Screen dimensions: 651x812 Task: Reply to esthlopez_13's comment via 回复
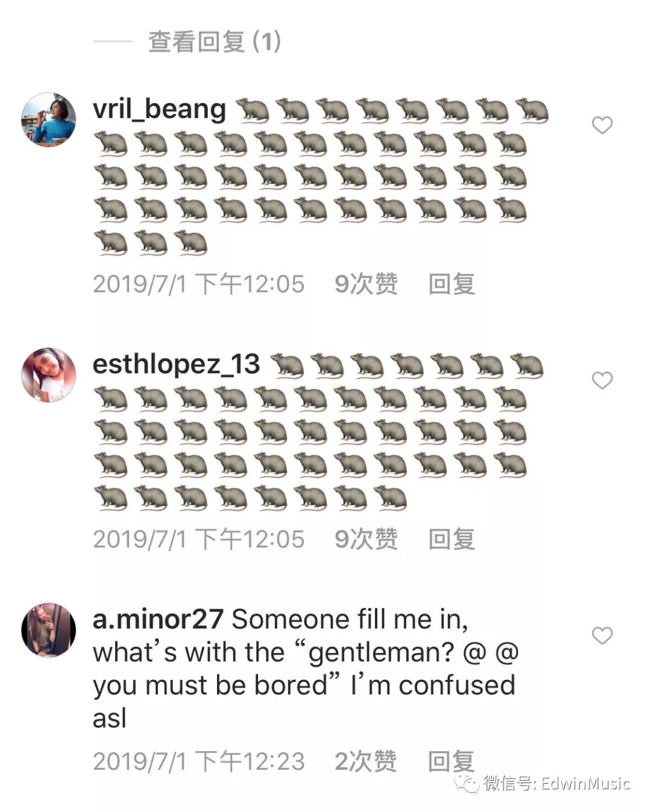point(451,539)
